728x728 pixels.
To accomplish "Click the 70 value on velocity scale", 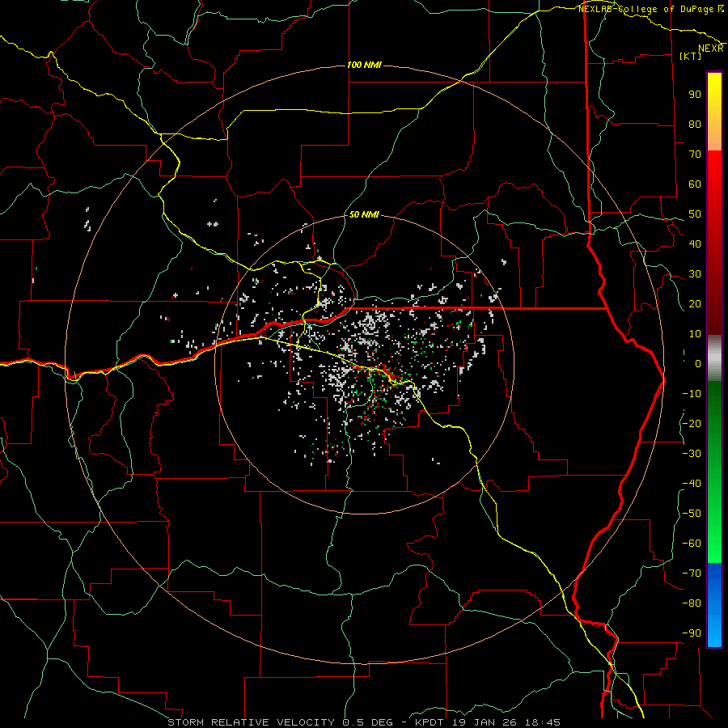I will (x=695, y=154).
